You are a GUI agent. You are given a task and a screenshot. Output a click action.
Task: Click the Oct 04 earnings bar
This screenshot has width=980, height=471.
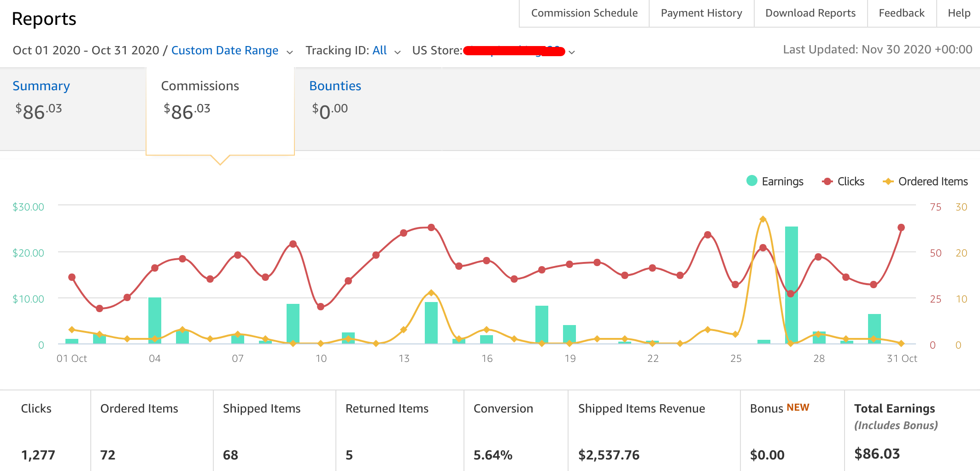(155, 320)
